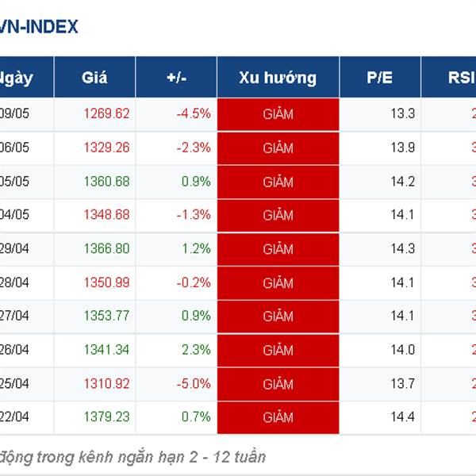Click the 2.3% change value
This screenshot has height=476, width=476.
pyautogui.click(x=196, y=350)
